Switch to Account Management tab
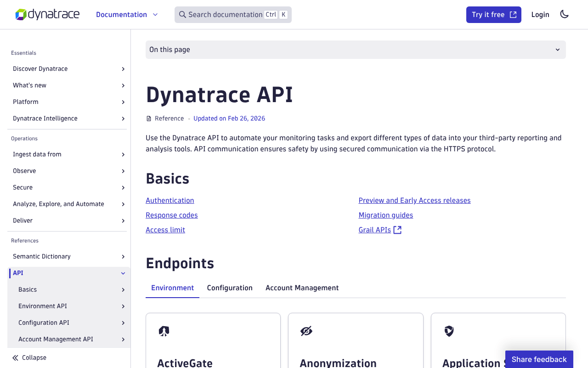Viewport: 588px width, 368px height. click(x=302, y=288)
